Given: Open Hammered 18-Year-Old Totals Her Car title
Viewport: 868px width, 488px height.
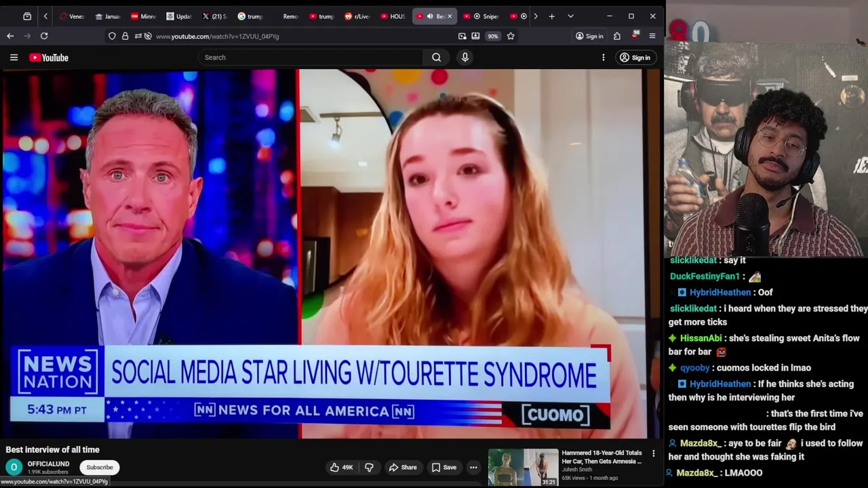Looking at the screenshot, I should pyautogui.click(x=601, y=457).
